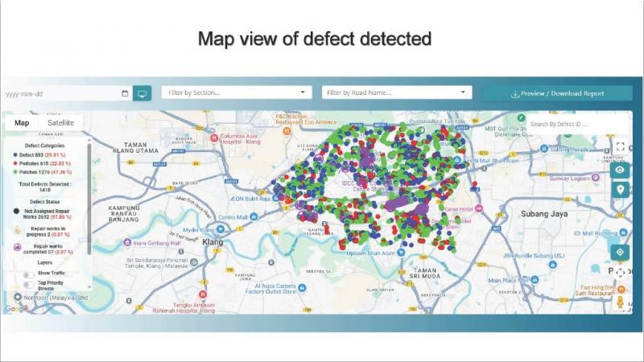Click the black Not Assigned status dot
Image resolution: width=644 pixels, height=362 pixels.
(16, 211)
